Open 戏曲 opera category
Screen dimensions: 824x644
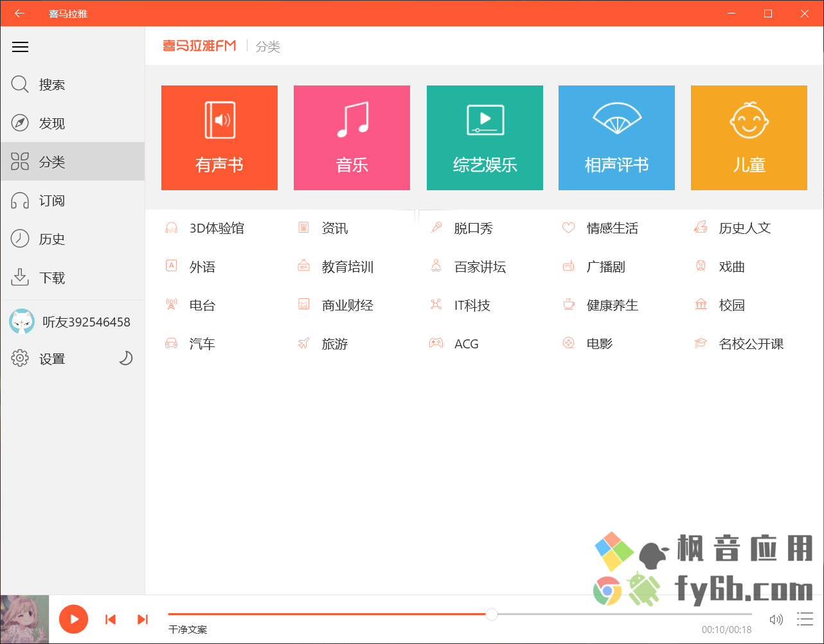(720, 267)
